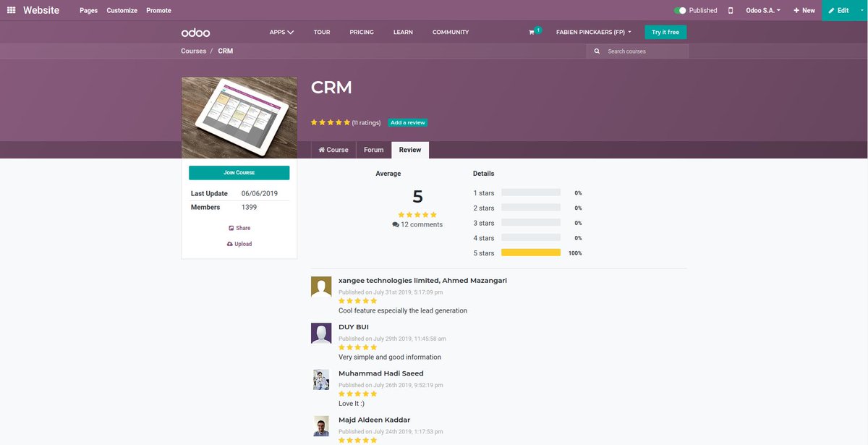Viewport: 868px width, 445px height.
Task: Click the 4 stars progress bar
Action: tap(531, 238)
